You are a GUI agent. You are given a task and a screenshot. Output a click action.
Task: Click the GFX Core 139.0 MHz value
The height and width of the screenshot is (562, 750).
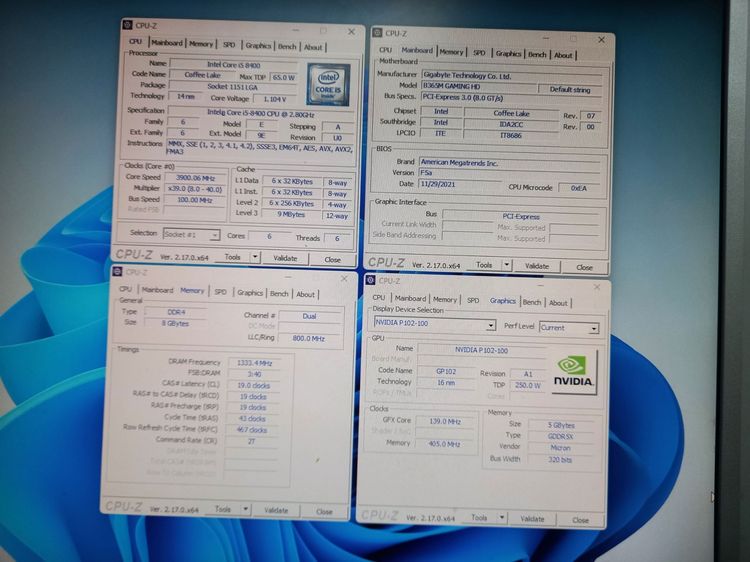tap(445, 421)
